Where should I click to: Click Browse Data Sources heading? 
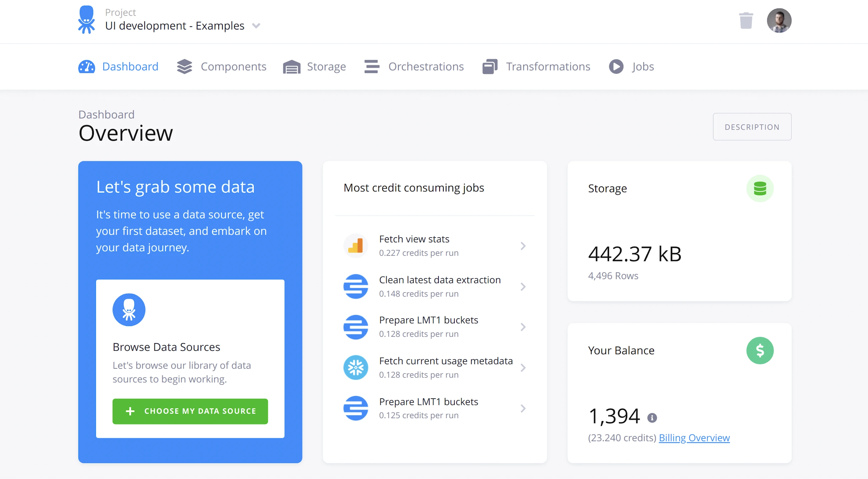pyautogui.click(x=166, y=347)
